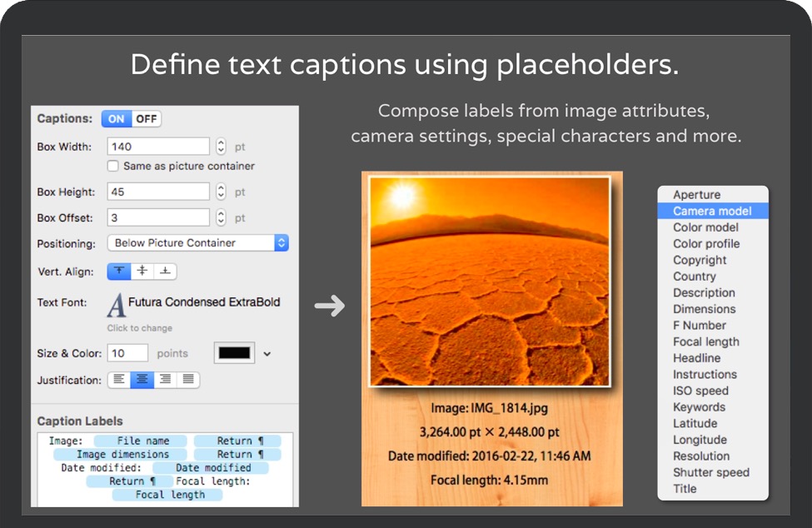Screen dimensions: 812x528
Task: Click the font size field
Action: (x=127, y=354)
